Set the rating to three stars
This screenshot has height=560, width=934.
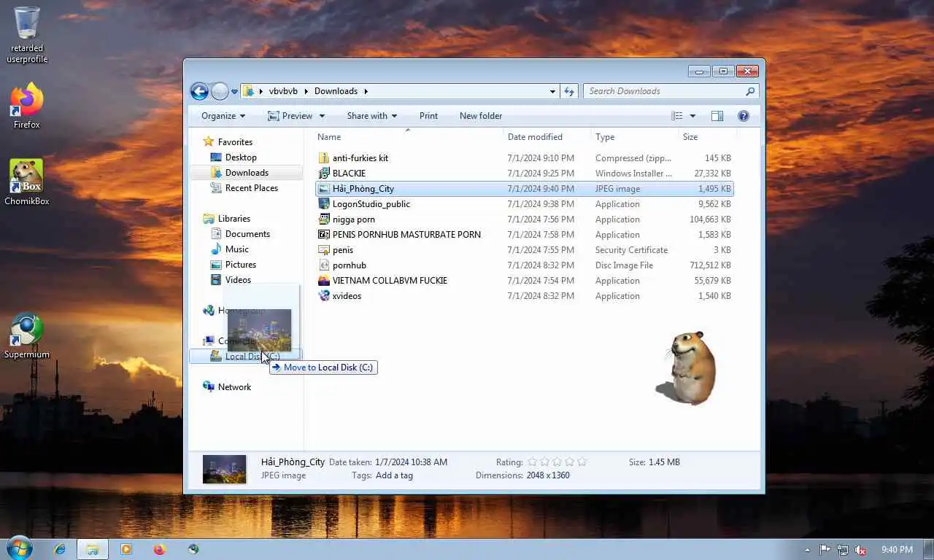(x=557, y=462)
